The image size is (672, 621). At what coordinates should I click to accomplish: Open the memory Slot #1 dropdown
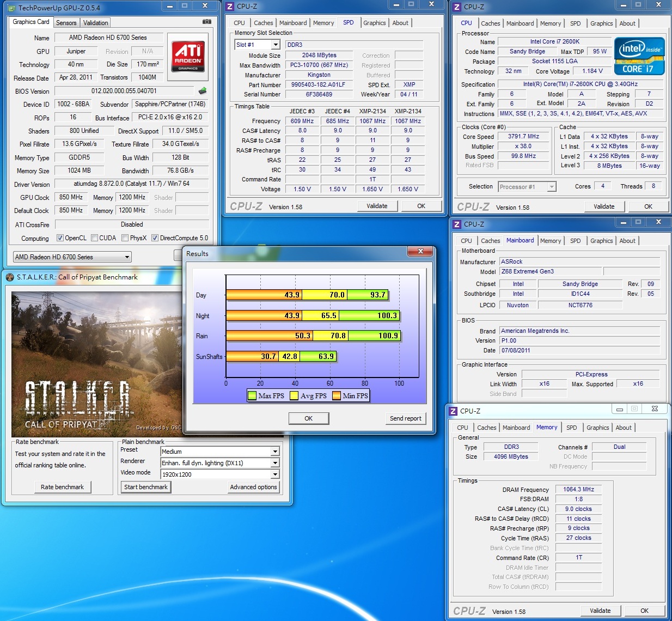click(257, 45)
